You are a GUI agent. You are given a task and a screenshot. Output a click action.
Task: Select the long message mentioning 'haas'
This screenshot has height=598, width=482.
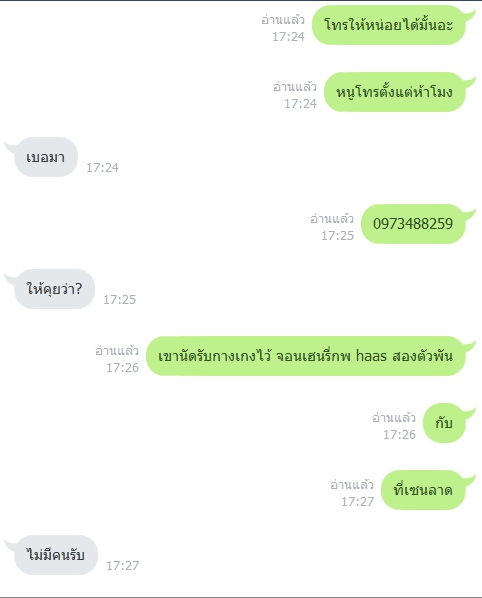click(x=306, y=356)
